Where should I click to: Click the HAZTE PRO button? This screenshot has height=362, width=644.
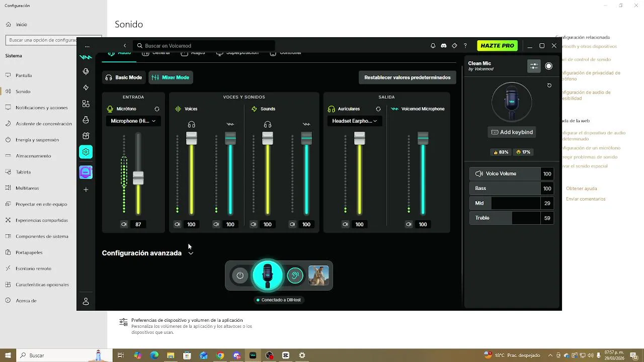point(497,46)
